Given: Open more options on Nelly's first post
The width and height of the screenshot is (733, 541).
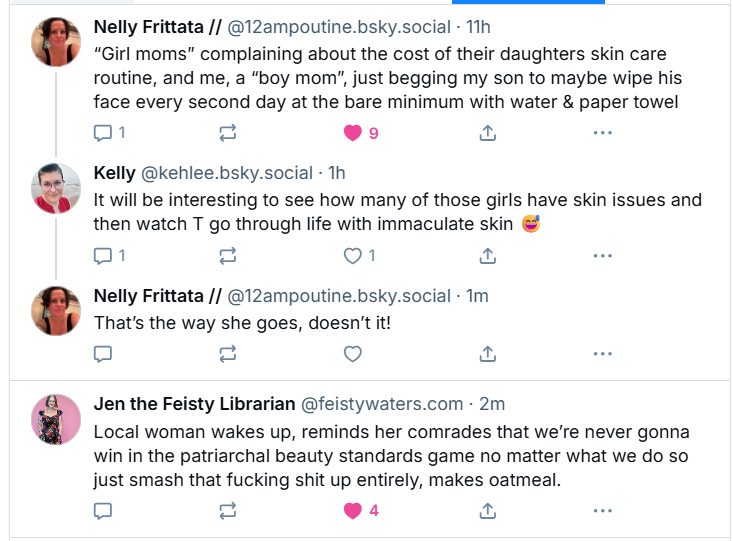Looking at the screenshot, I should click(x=602, y=132).
